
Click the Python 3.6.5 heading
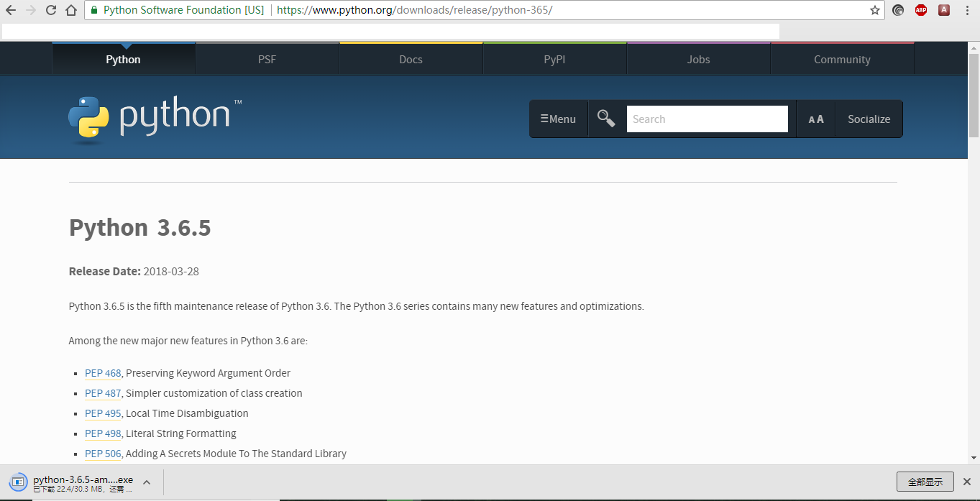139,228
